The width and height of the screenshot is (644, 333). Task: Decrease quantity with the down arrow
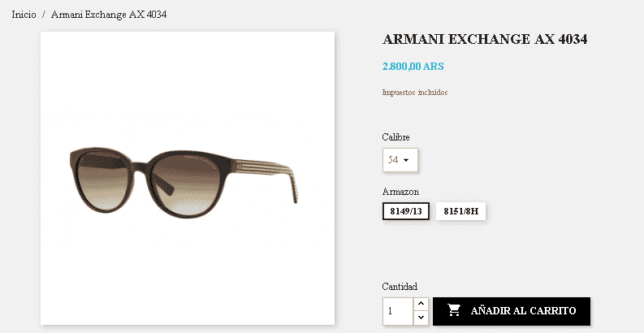[421, 318]
